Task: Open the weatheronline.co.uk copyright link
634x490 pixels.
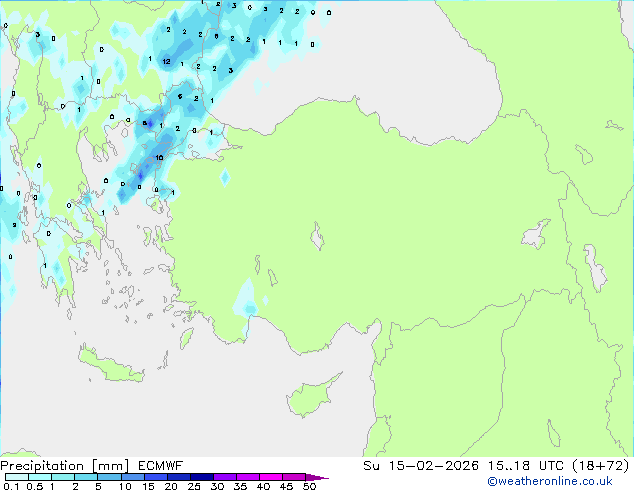Action: (549, 481)
